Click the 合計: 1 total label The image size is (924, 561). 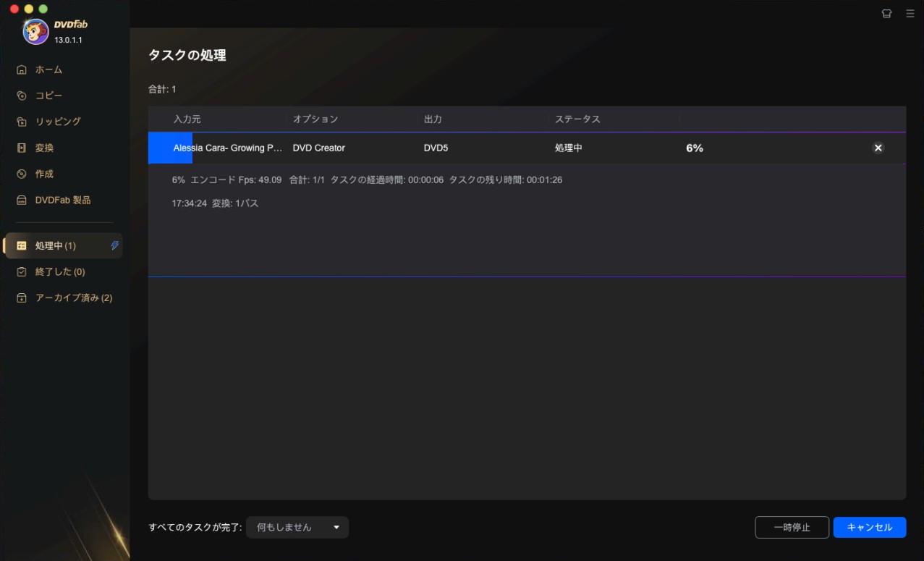[162, 89]
